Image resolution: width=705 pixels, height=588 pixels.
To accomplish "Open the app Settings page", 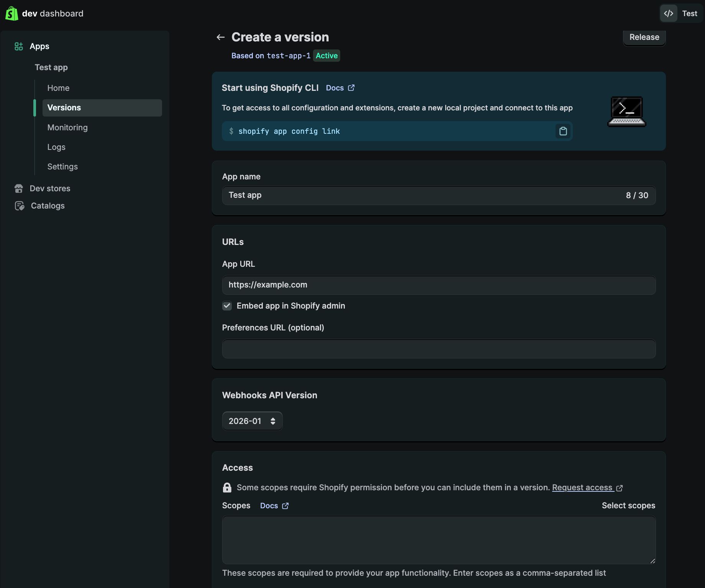I will 62,167.
